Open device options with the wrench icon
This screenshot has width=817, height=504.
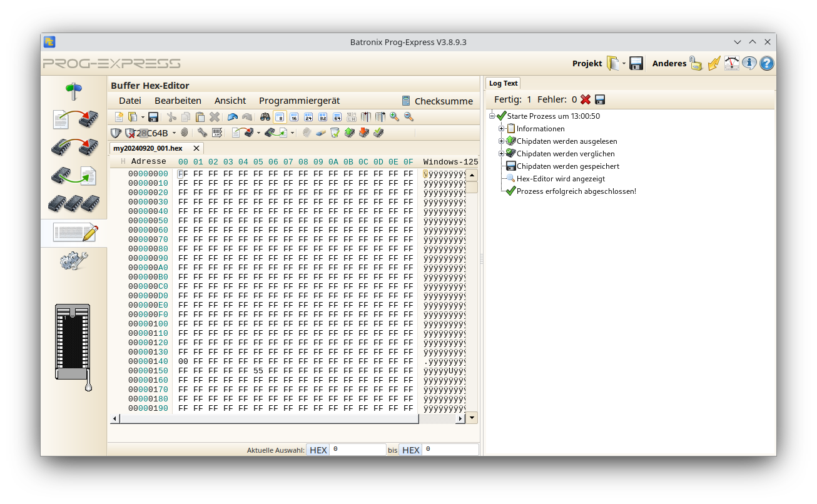point(202,133)
